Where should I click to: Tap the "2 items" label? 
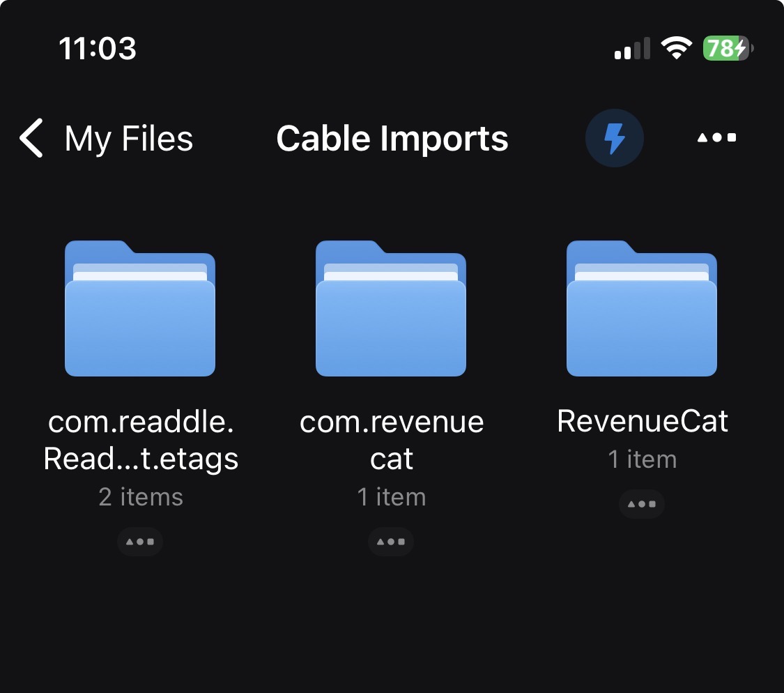click(141, 497)
